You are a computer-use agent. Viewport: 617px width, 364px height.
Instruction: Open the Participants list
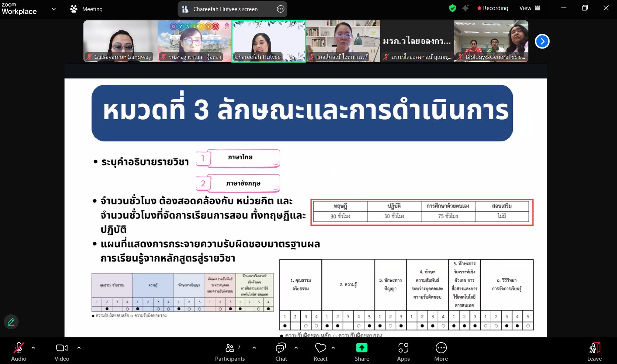pyautogui.click(x=230, y=351)
